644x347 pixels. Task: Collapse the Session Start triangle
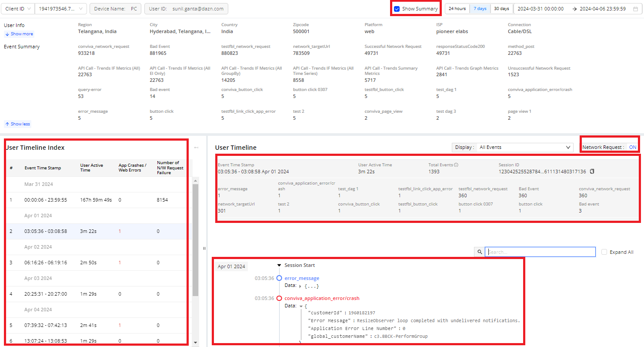279,265
